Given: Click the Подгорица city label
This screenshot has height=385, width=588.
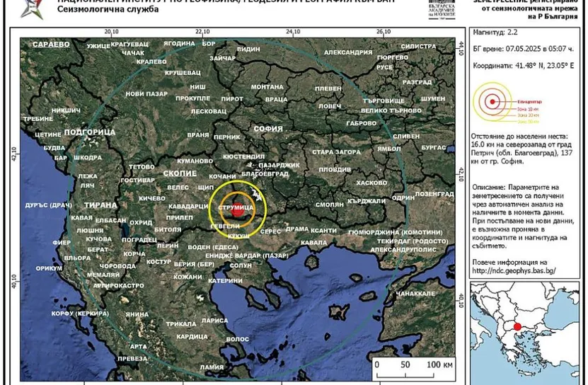Looking at the screenshot, I should coord(90,132).
